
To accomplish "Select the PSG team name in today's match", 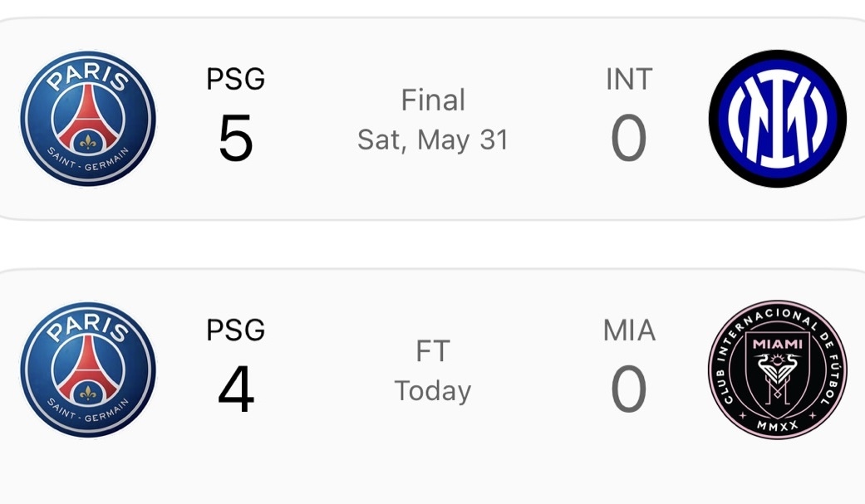I will click(x=235, y=330).
